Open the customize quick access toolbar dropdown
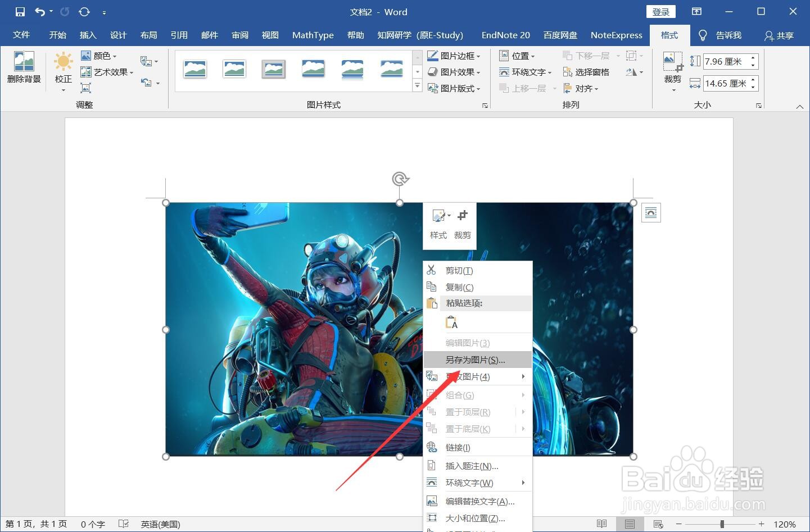This screenshot has width=810, height=532. pyautogui.click(x=104, y=12)
